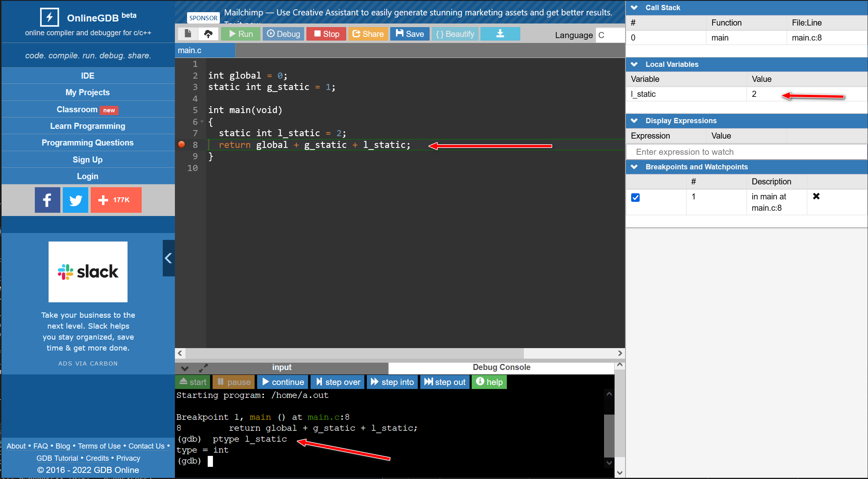This screenshot has height=479, width=868.
Task: Click the Share button for code sharing
Action: point(368,34)
